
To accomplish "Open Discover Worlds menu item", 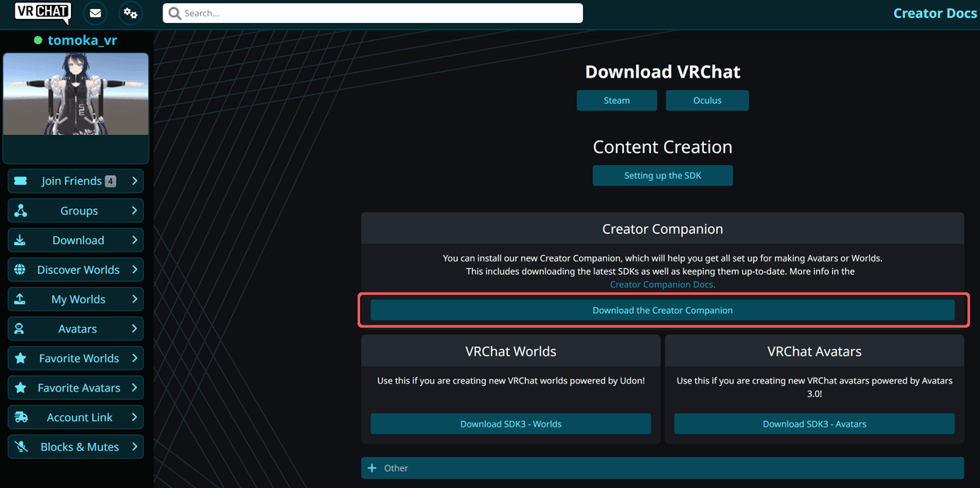I will [x=75, y=269].
